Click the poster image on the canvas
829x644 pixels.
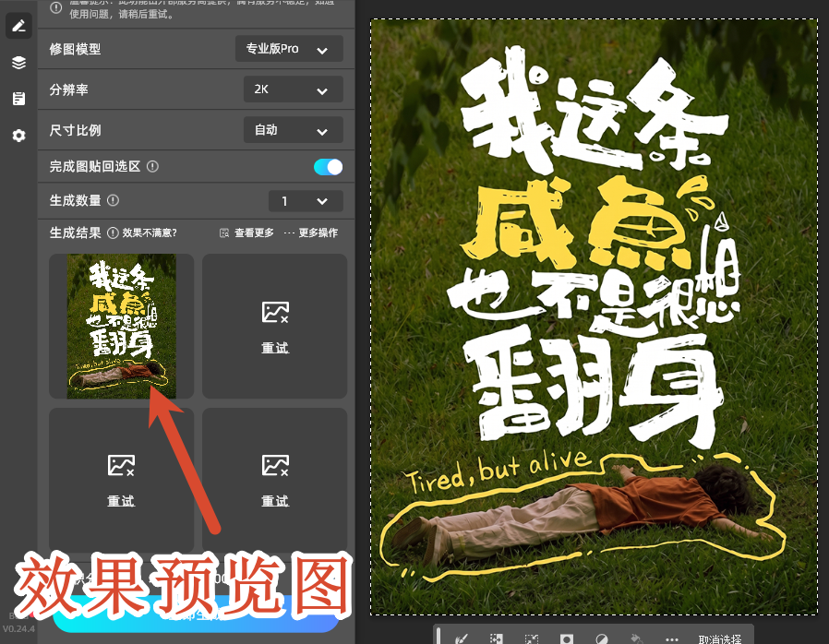pos(594,317)
